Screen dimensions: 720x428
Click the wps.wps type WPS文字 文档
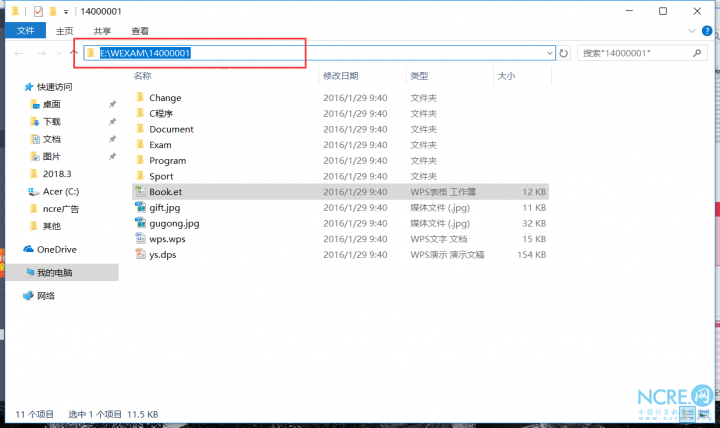tap(439, 239)
